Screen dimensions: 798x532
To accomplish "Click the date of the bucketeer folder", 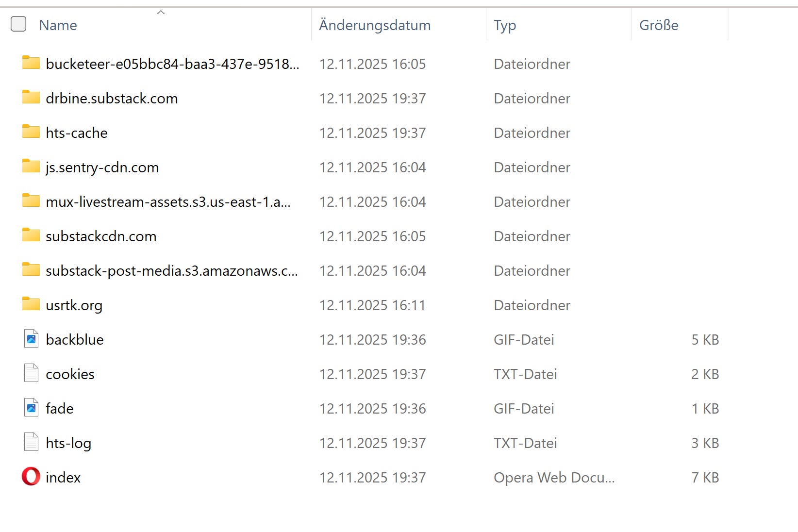I will pos(372,64).
